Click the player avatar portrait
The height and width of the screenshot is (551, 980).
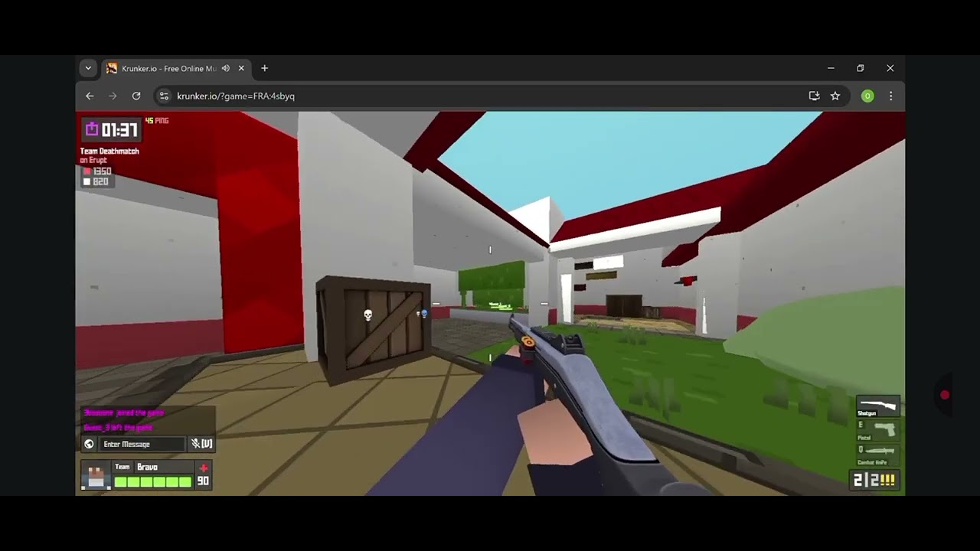(96, 476)
